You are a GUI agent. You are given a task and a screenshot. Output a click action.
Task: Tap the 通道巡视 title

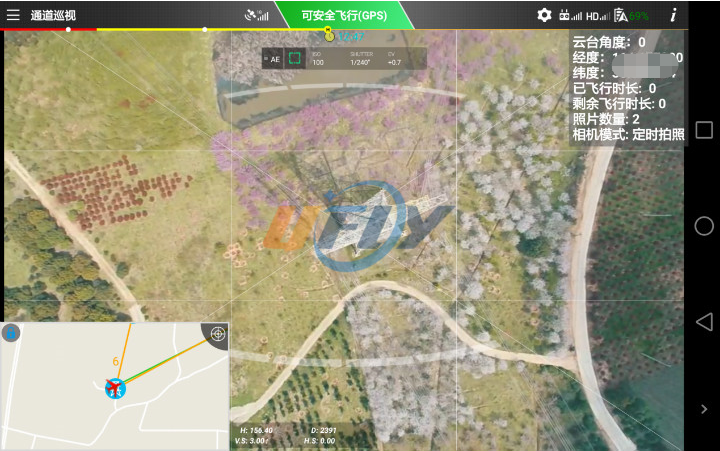point(53,15)
